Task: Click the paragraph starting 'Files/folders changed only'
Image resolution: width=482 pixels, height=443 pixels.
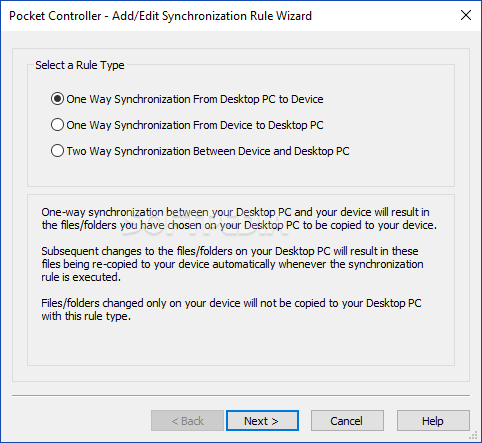Action: (x=231, y=310)
